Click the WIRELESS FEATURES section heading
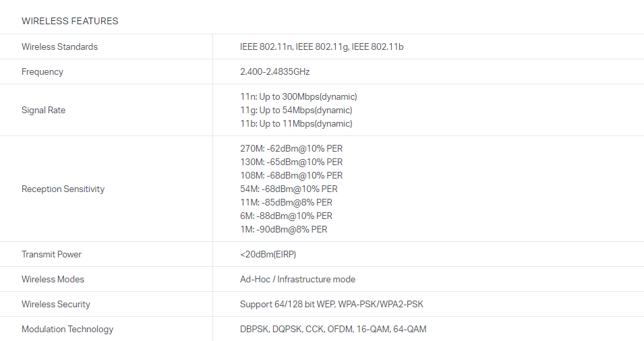The image size is (644, 341). (x=69, y=21)
